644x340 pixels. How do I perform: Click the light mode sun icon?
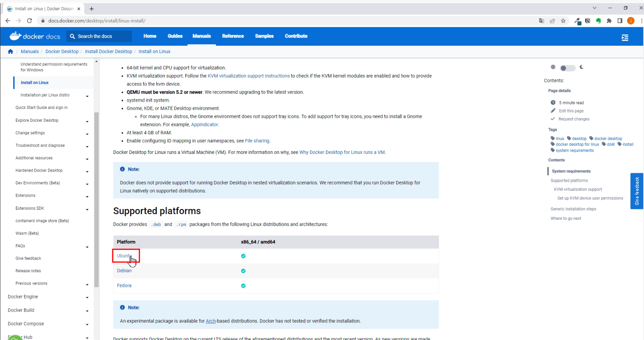[x=553, y=67]
